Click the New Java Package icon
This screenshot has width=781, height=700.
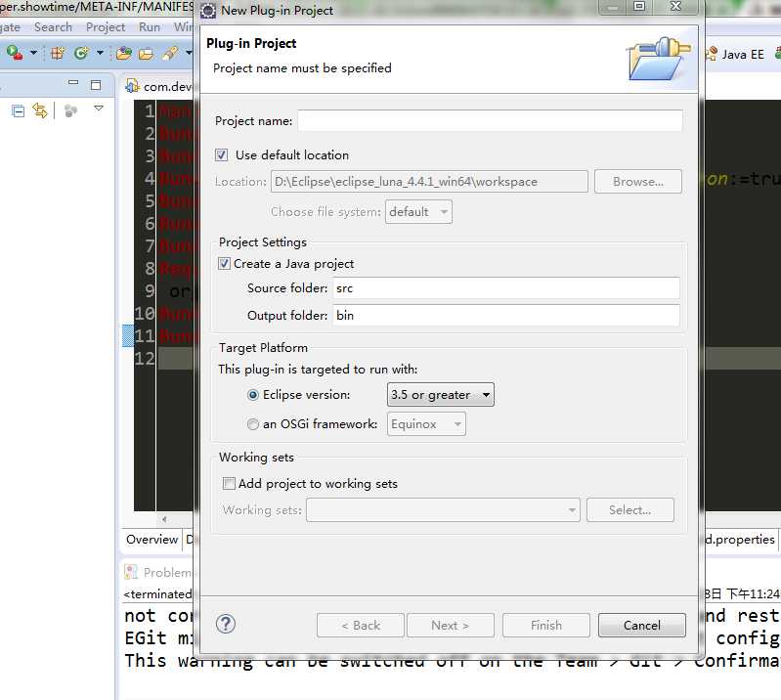[58, 53]
